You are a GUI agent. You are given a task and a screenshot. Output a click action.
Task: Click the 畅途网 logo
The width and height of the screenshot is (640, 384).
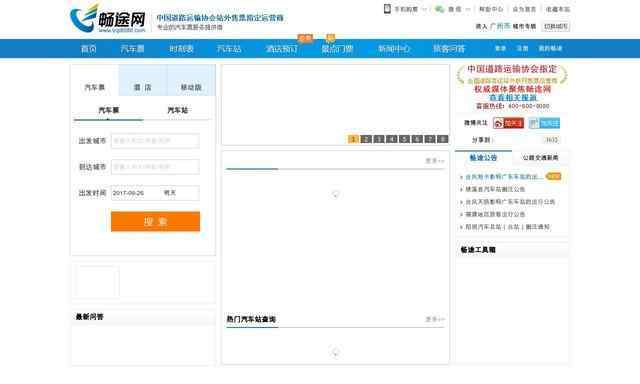[x=108, y=19]
